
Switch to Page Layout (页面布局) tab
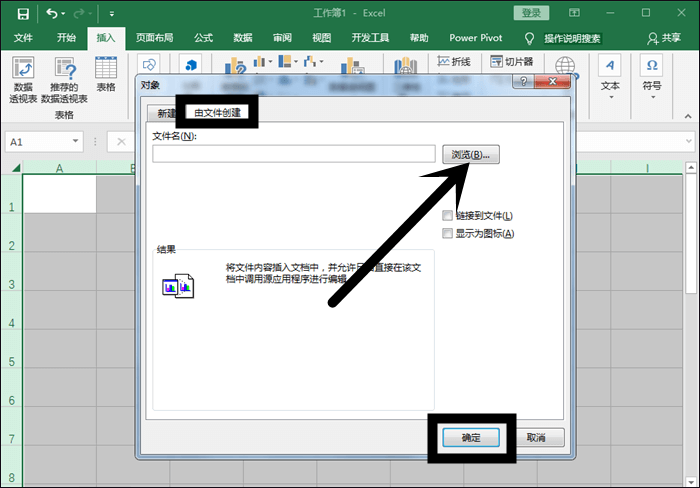pyautogui.click(x=154, y=38)
